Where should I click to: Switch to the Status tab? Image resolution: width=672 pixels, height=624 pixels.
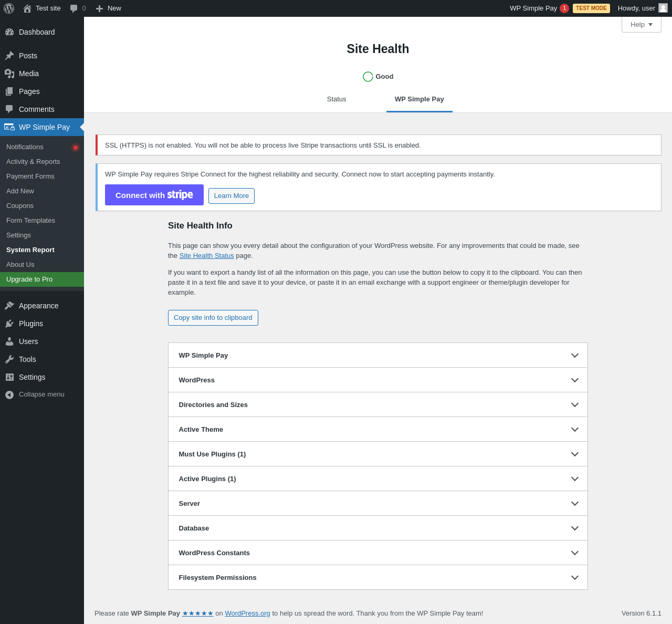click(337, 99)
